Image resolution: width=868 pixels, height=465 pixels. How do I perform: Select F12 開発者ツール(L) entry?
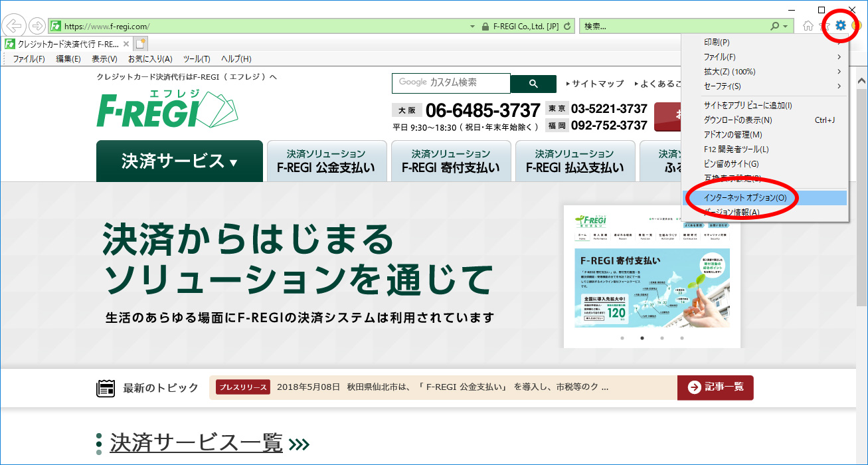click(x=765, y=149)
